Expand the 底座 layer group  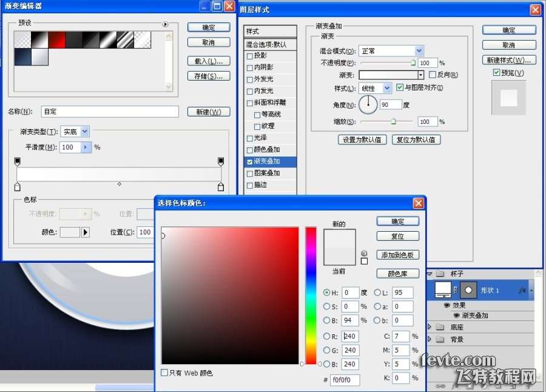[430, 327]
